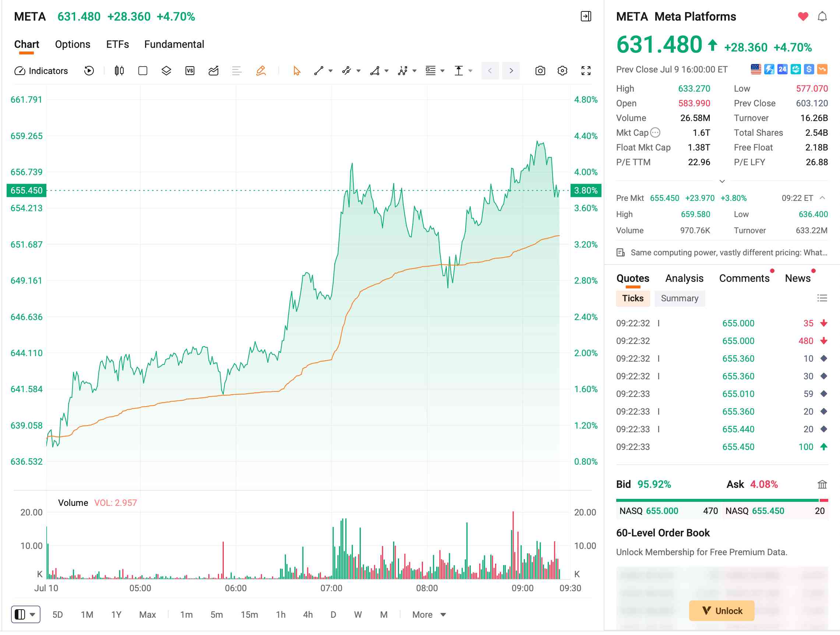Enter fullscreen chart mode
840x635 pixels.
pyautogui.click(x=586, y=71)
